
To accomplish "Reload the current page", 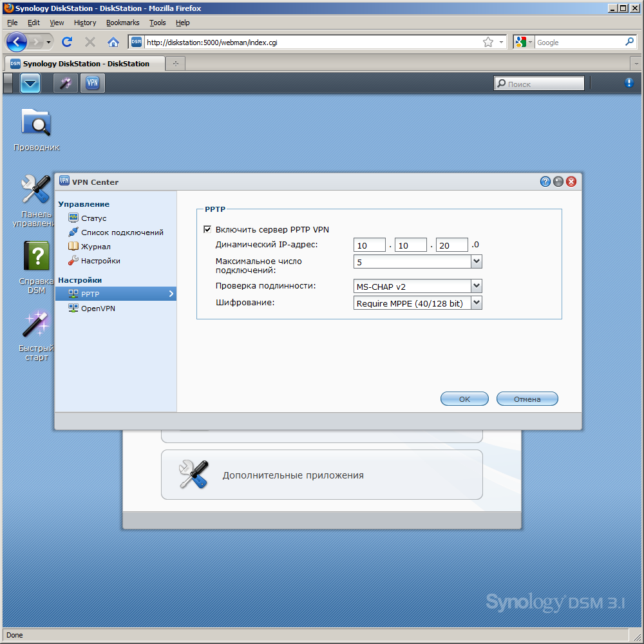I will click(x=67, y=42).
